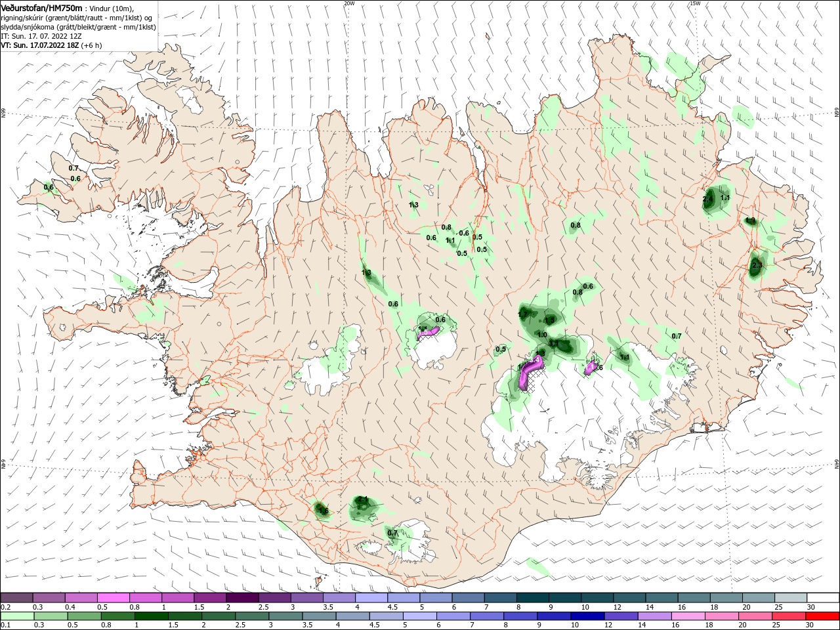Click top legend swatch between 4 and 4.5
Screen dimensions: 840x630
tap(371, 598)
